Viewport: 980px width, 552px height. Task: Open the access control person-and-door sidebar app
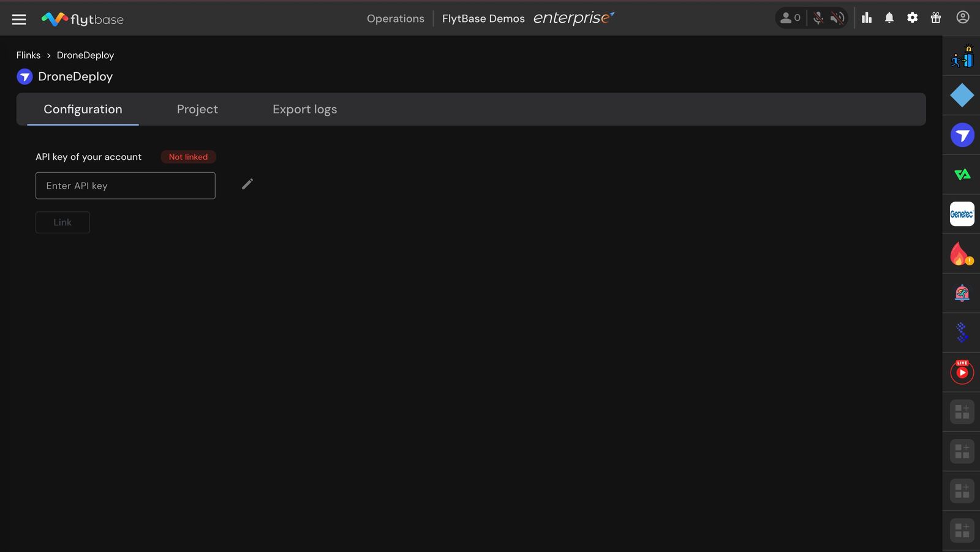coord(962,56)
